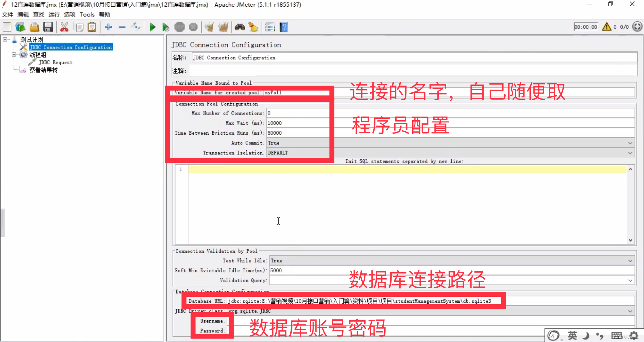The image size is (644, 342).
Task: Click the Open file folder icon
Action: [34, 27]
